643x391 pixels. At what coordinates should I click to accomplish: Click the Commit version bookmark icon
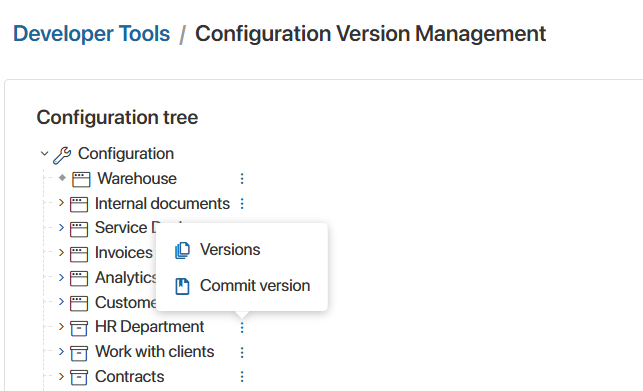tap(182, 286)
